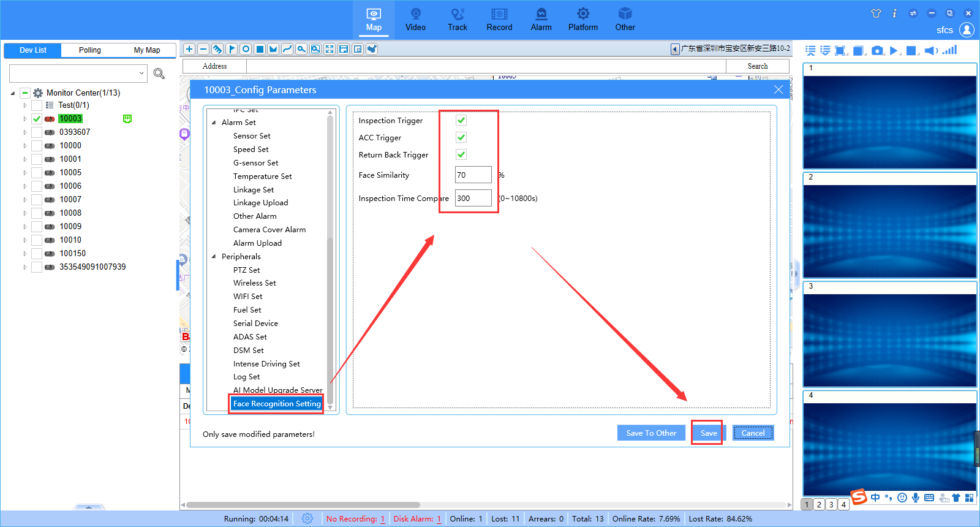This screenshot has width=980, height=527.
Task: Open the settings gear in status bar
Action: (x=307, y=518)
